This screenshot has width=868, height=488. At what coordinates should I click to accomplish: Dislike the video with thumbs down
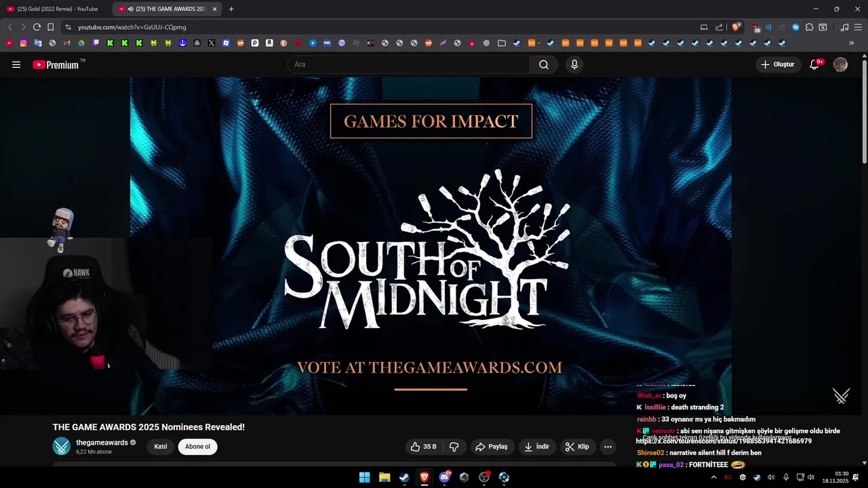tap(454, 447)
